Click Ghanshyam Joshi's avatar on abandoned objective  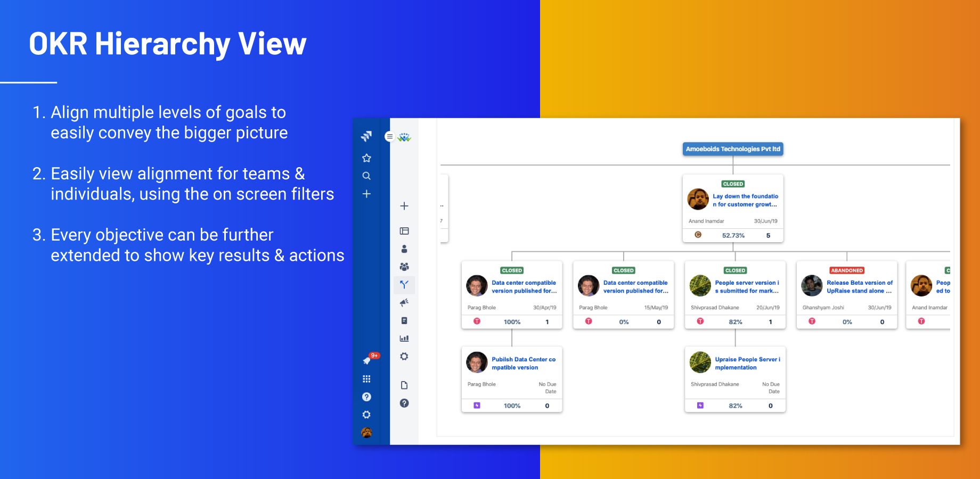coord(812,286)
